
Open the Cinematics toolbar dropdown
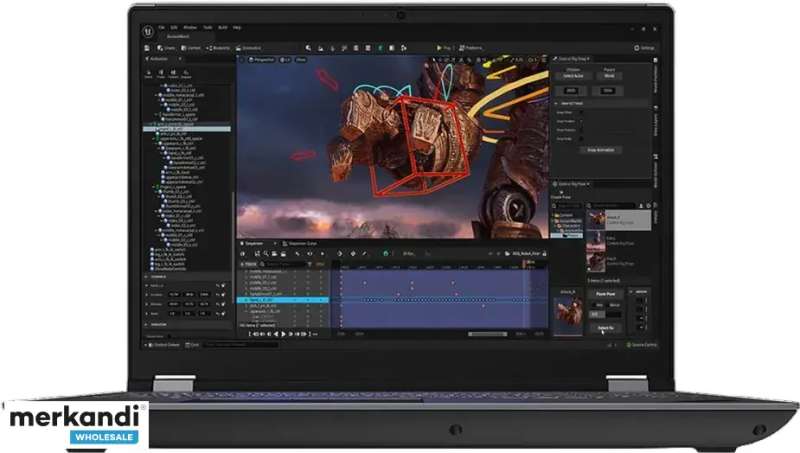tap(249, 48)
